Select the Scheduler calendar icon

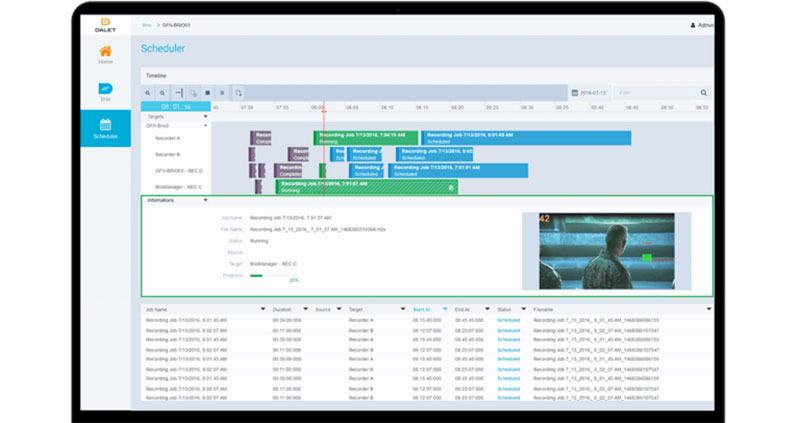coord(105,126)
